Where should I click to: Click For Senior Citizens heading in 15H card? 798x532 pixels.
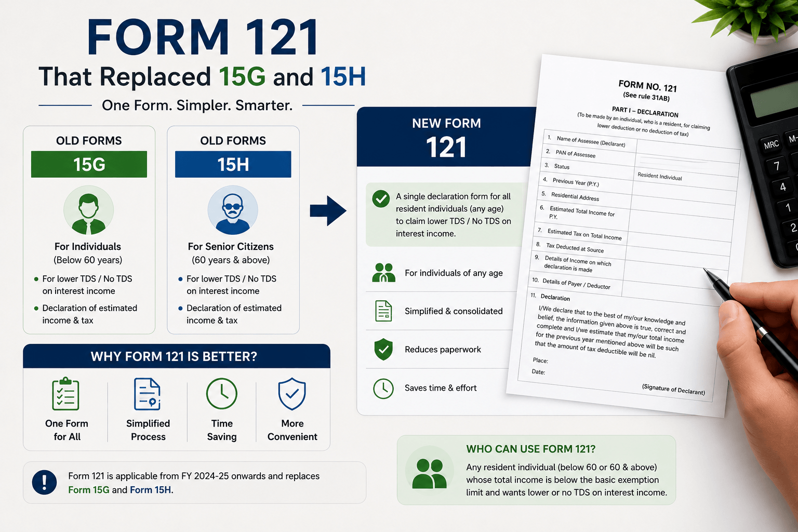[231, 247]
